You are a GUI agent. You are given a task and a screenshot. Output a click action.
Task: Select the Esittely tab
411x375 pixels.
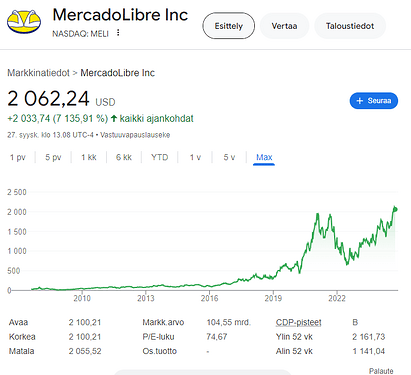coord(229,26)
